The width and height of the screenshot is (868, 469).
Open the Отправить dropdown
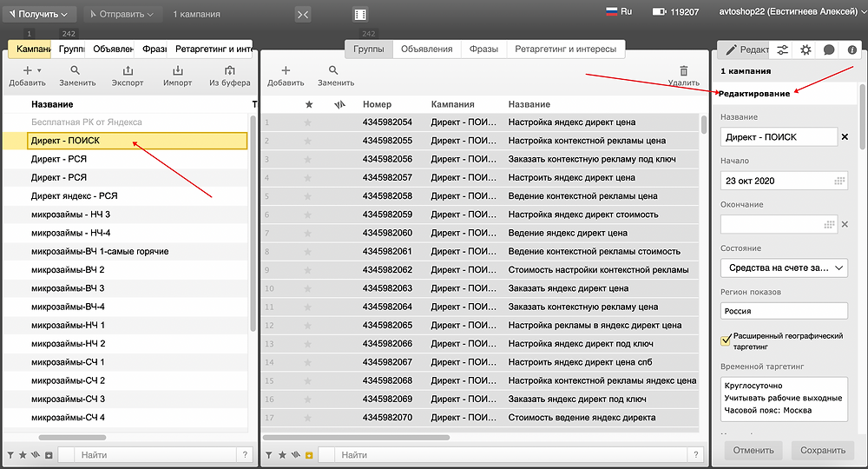(122, 14)
